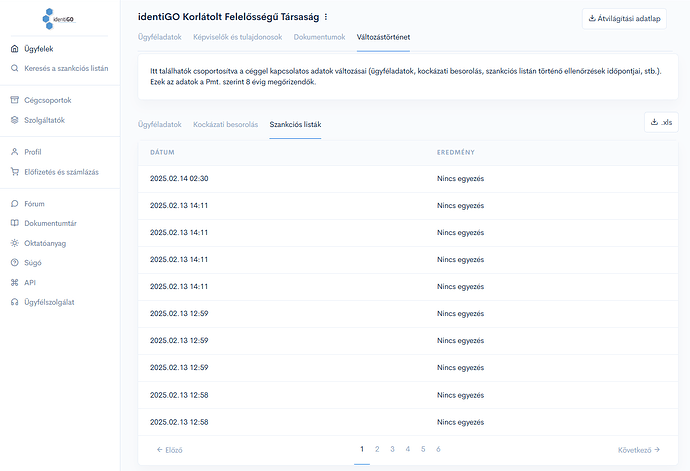690x471 pixels.
Task: Open the Cégcsoportok menu label
Action: (x=48, y=100)
